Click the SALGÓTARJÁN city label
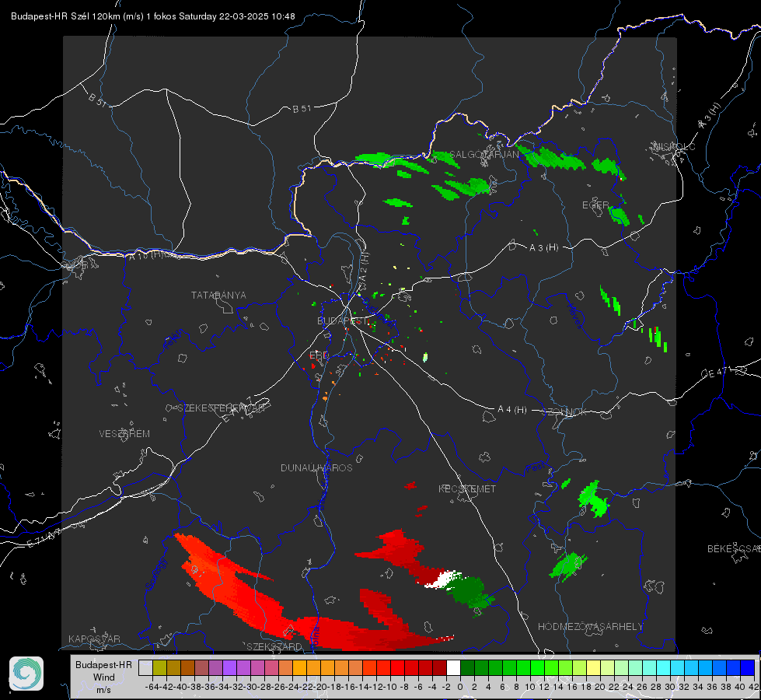Viewport: 761px width, 700px height. [483, 155]
